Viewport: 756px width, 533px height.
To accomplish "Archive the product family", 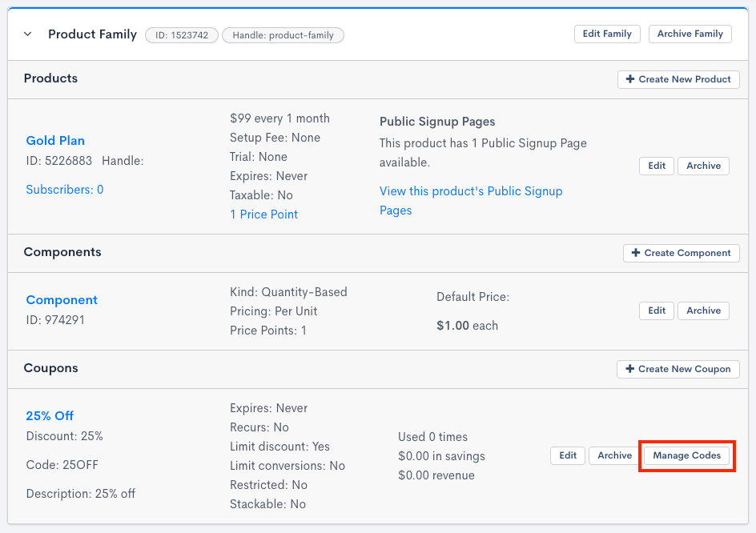I will click(x=690, y=34).
